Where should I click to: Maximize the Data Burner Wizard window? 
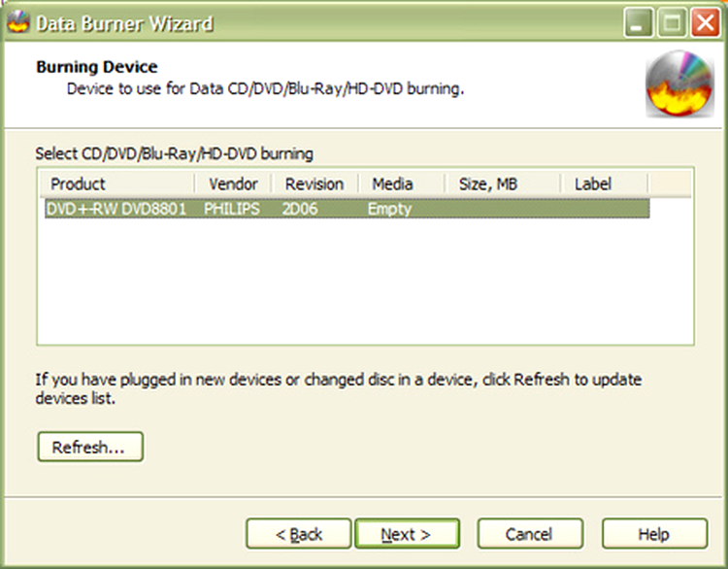[x=672, y=22]
